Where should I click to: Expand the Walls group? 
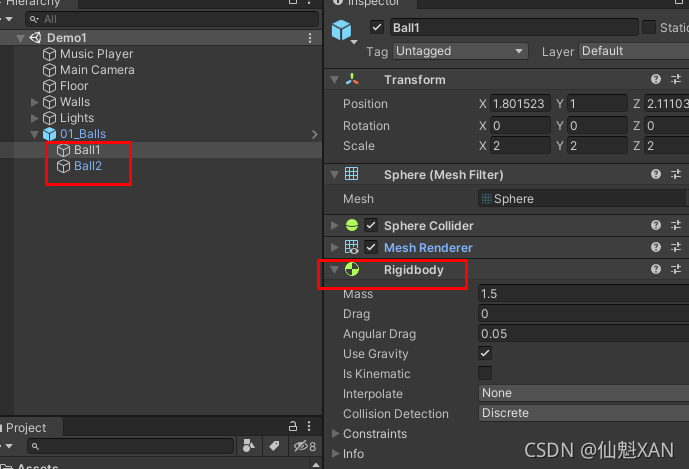(34, 102)
